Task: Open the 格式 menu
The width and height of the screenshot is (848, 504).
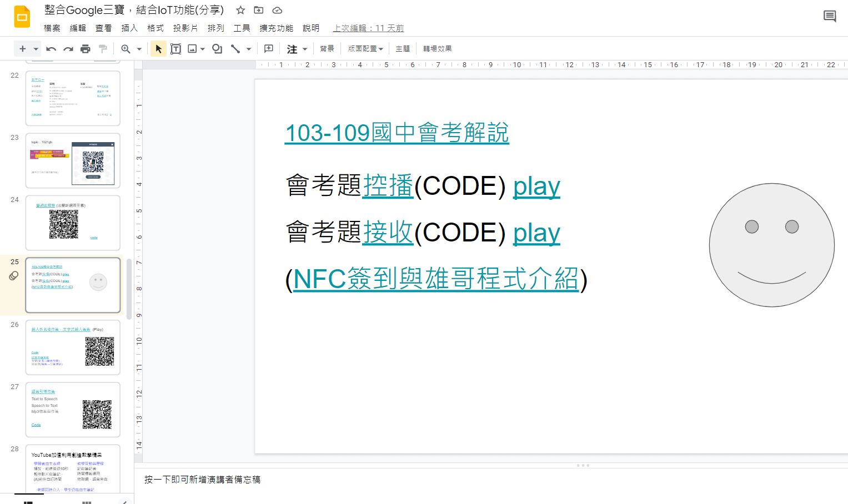Action: (155, 28)
